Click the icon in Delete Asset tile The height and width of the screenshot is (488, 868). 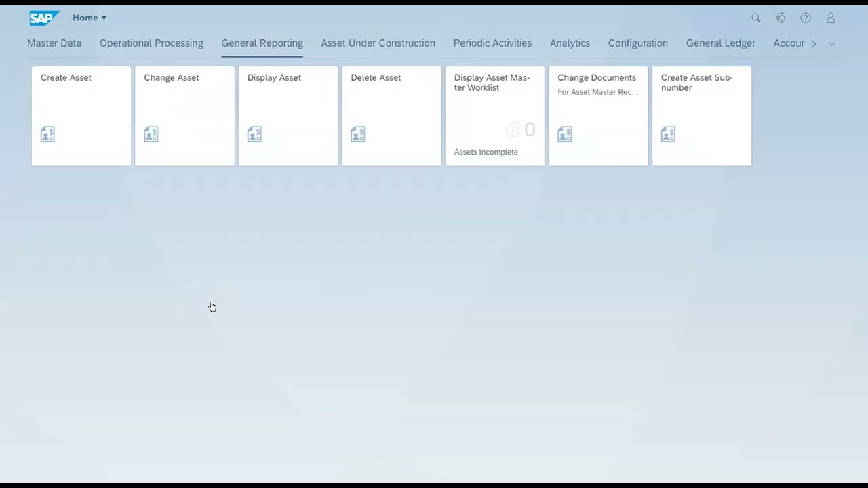(x=358, y=134)
